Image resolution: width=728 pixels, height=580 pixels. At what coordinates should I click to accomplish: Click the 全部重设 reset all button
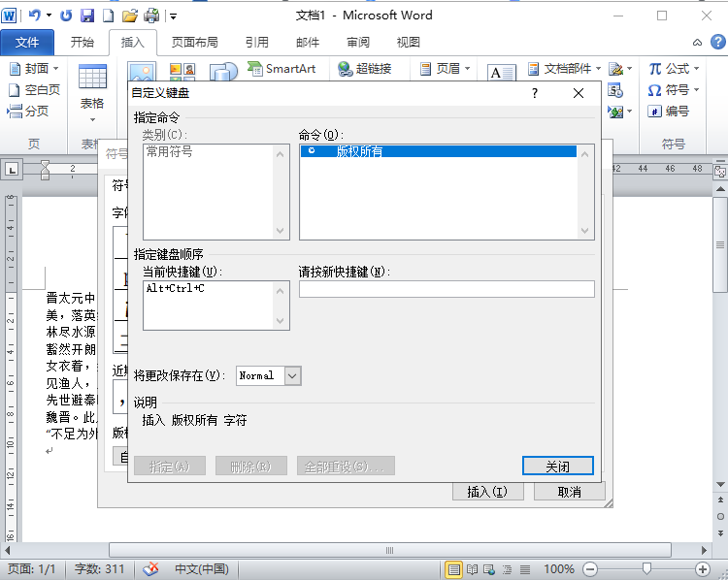[346, 466]
